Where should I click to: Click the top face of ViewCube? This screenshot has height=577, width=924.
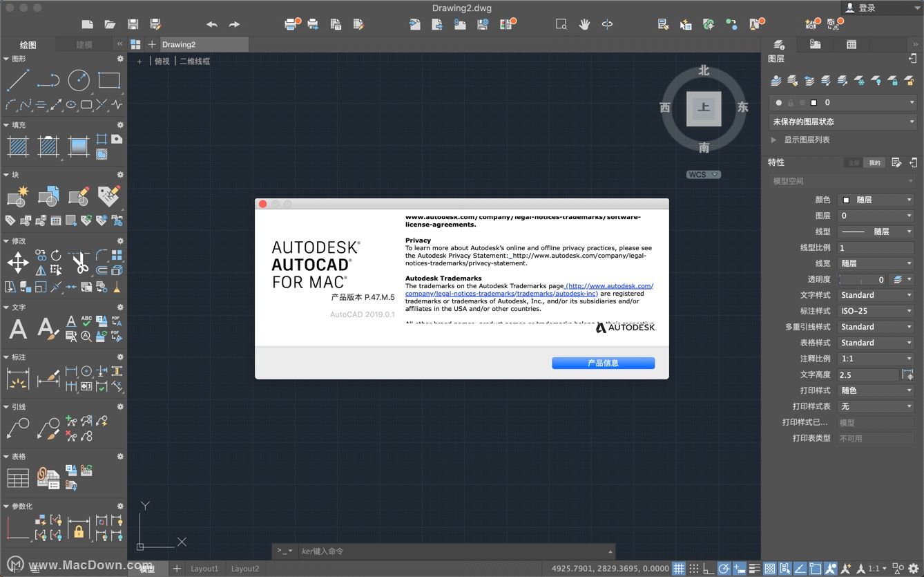click(x=704, y=108)
